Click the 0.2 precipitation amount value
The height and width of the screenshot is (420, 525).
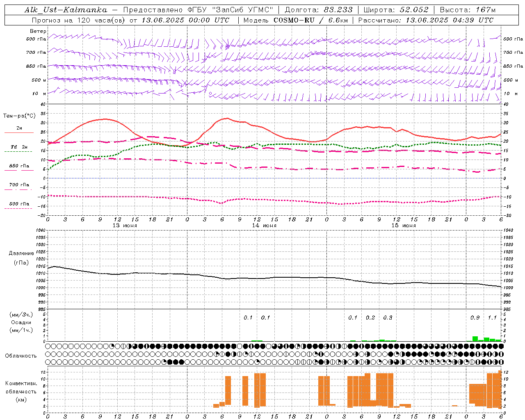point(370,317)
